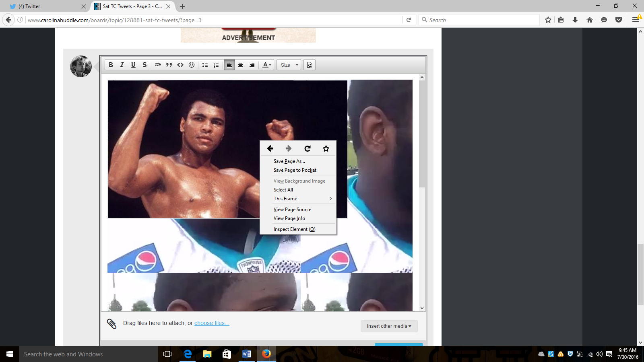
Task: Click the editor preview icon
Action: coord(309,65)
